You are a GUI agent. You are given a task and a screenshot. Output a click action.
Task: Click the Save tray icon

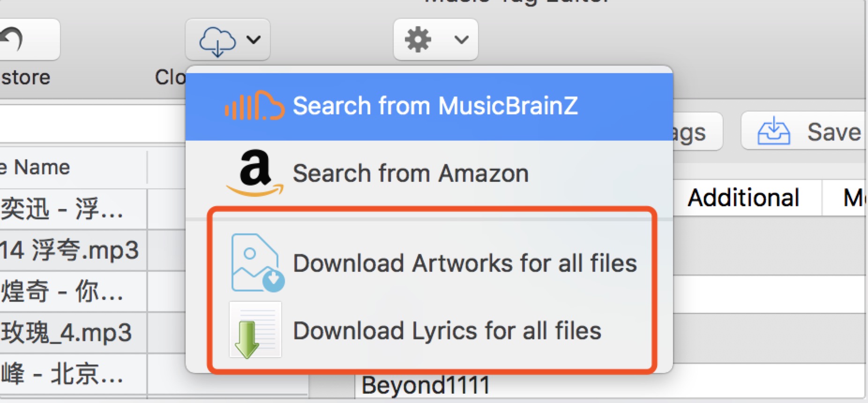(774, 131)
